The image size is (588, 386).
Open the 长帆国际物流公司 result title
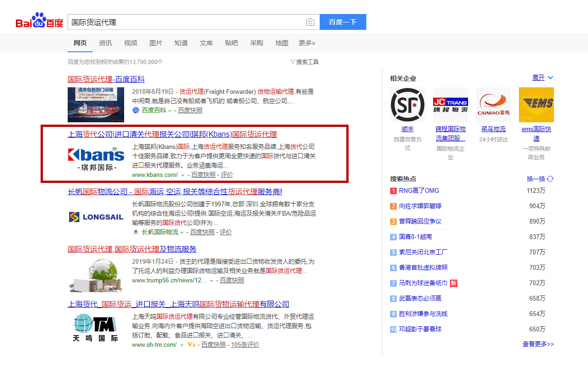point(175,192)
